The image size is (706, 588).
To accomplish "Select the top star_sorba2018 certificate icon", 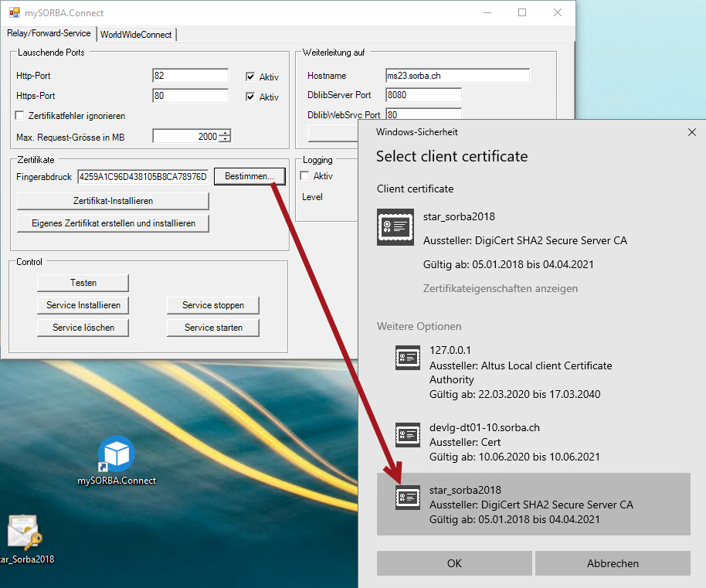I will click(395, 227).
